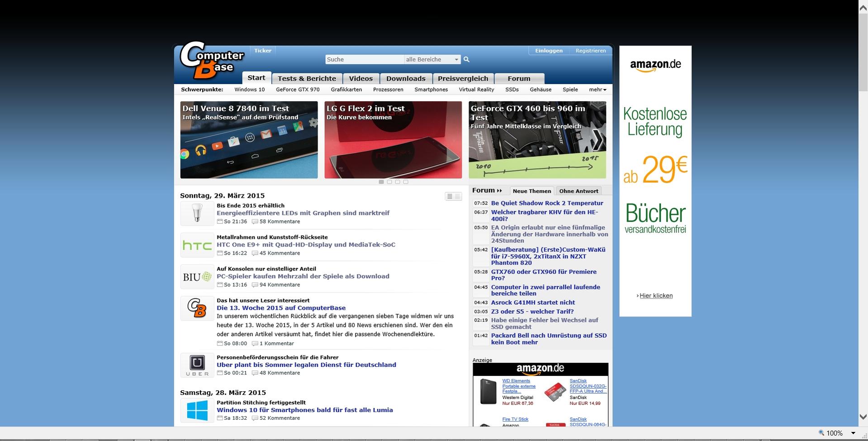Read 'Die 13. Woche 2015 auf ComputerBase'

click(281, 308)
